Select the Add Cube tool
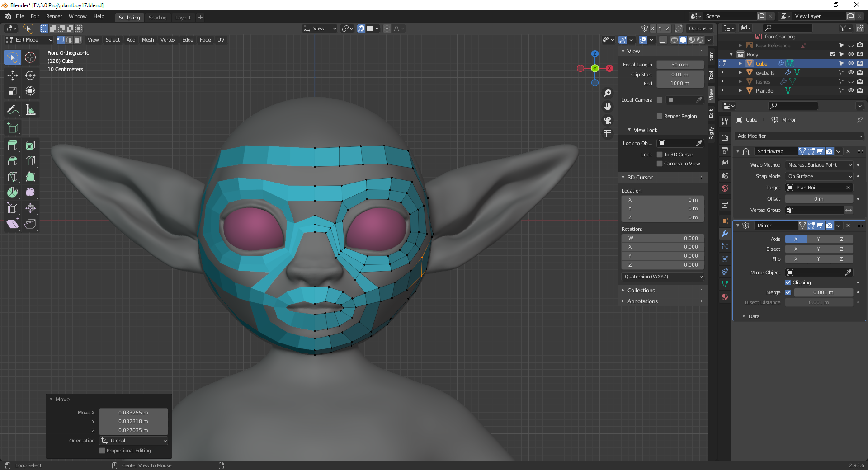Image resolution: width=868 pixels, height=470 pixels. [x=13, y=127]
